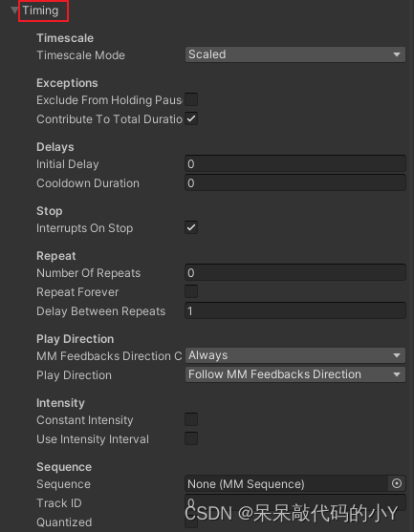Click the Play Direction dropdown arrow
414x532 pixels.
pyautogui.click(x=397, y=374)
